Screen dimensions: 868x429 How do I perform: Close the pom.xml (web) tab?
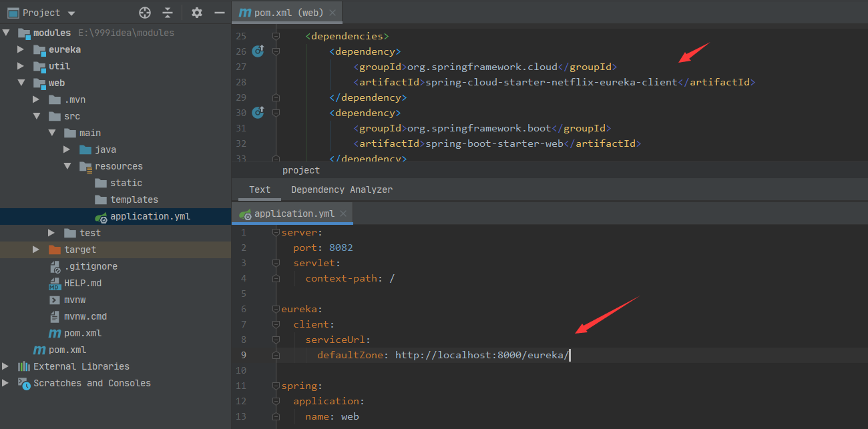[x=333, y=13]
